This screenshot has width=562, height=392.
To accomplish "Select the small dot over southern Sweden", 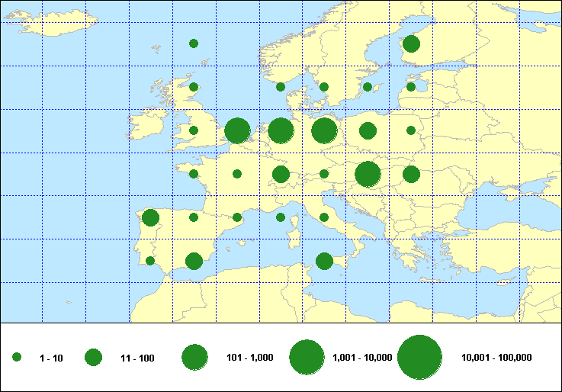I will coord(324,87).
